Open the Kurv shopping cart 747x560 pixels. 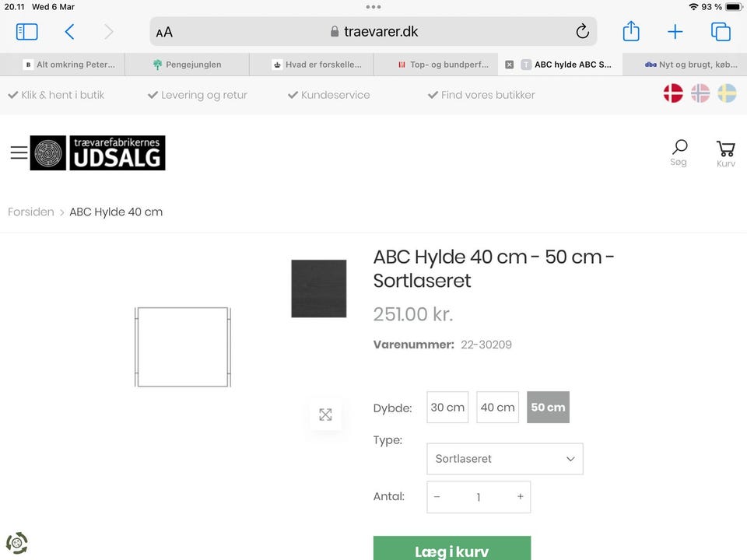pyautogui.click(x=725, y=152)
